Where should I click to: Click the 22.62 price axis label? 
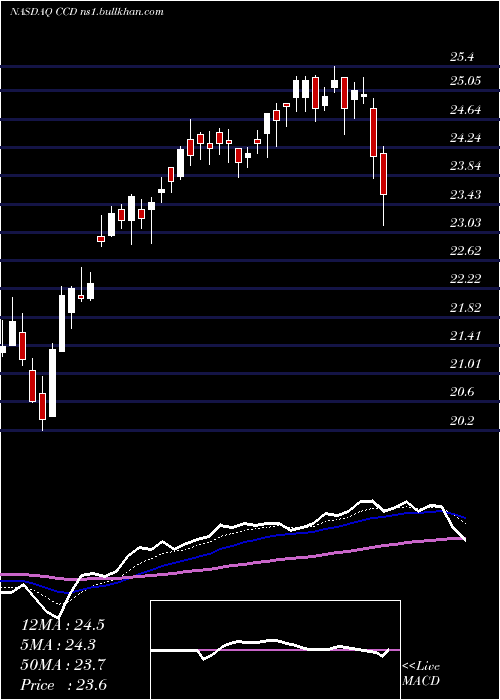(466, 251)
